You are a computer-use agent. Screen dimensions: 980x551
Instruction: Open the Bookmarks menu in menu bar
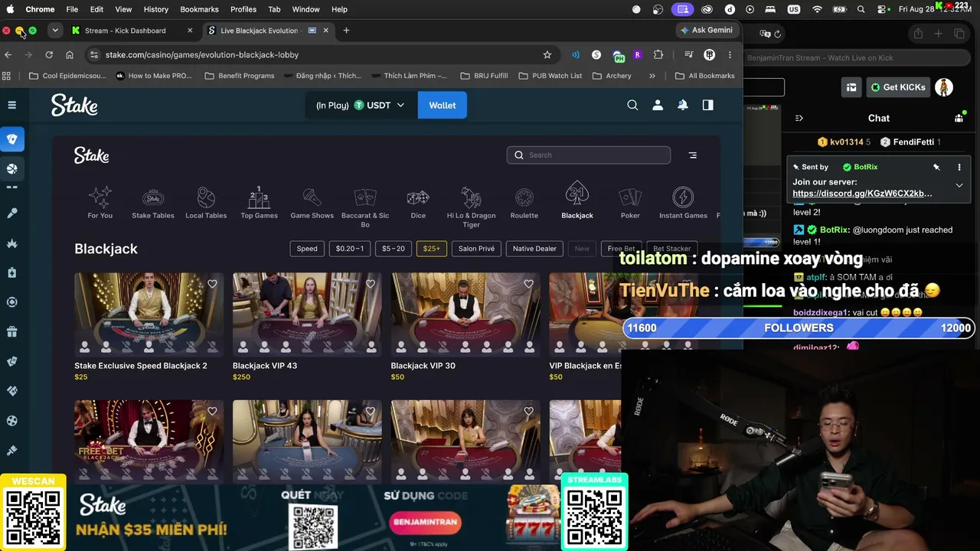pyautogui.click(x=199, y=9)
